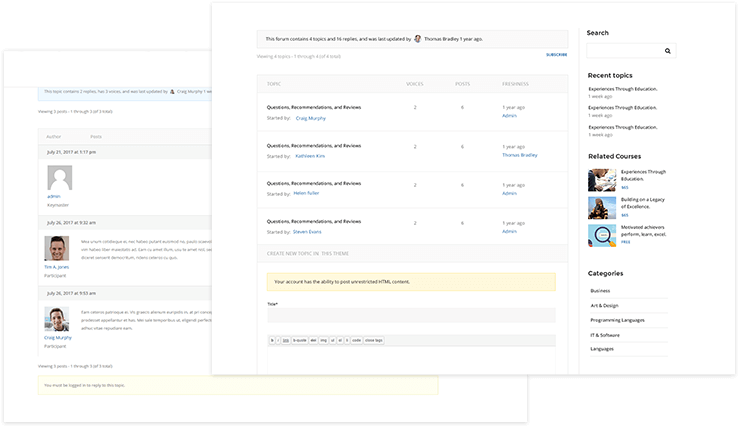Click the Subscribe link
The height and width of the screenshot is (427, 739).
[556, 54]
